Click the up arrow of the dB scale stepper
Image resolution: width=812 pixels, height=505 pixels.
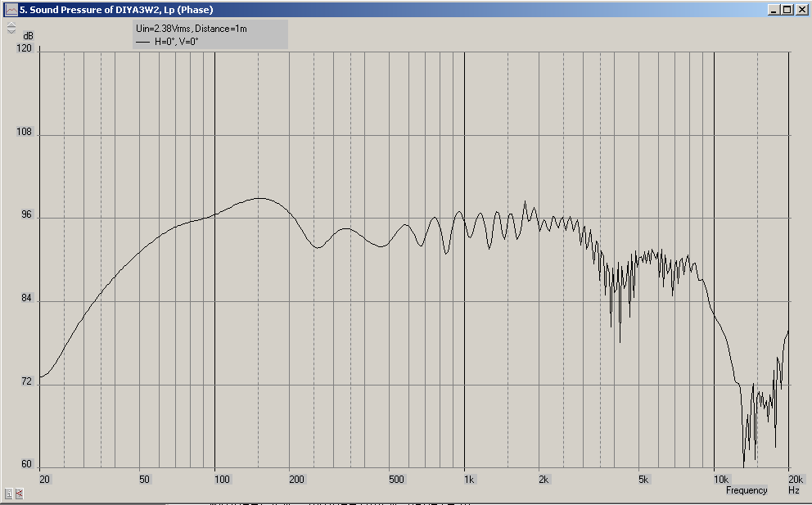(11, 25)
